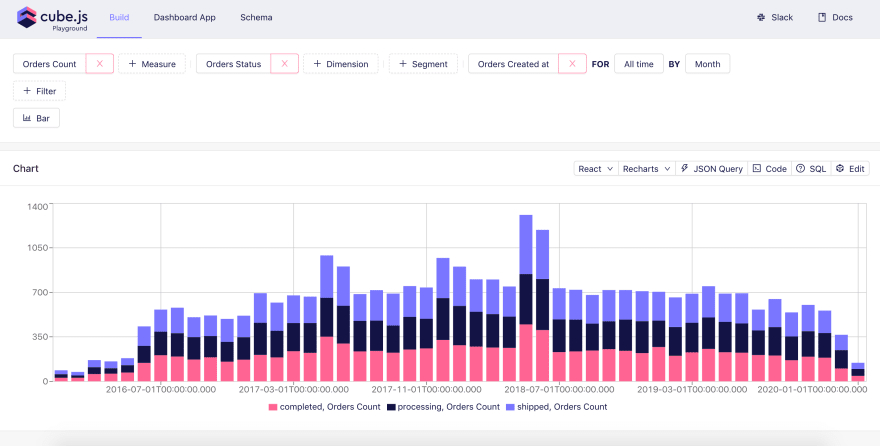Add a new Filter
Viewport: 880px width, 446px height.
coord(39,91)
